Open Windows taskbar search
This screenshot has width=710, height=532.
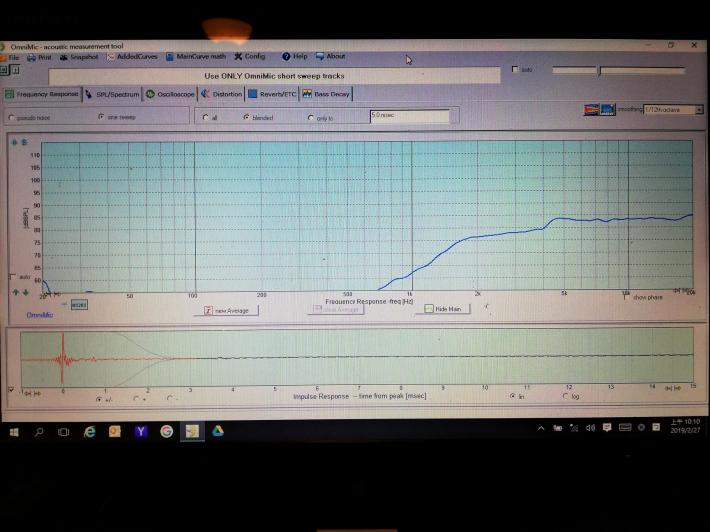pos(39,432)
